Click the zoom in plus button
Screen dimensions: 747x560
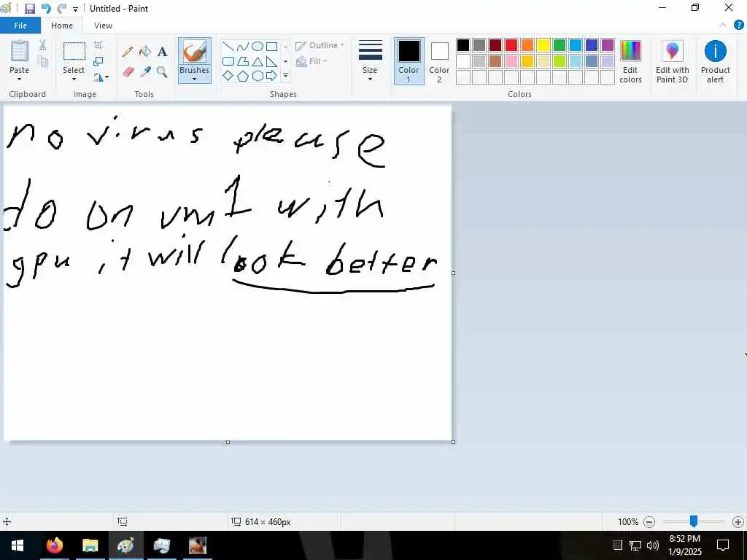pyautogui.click(x=738, y=522)
